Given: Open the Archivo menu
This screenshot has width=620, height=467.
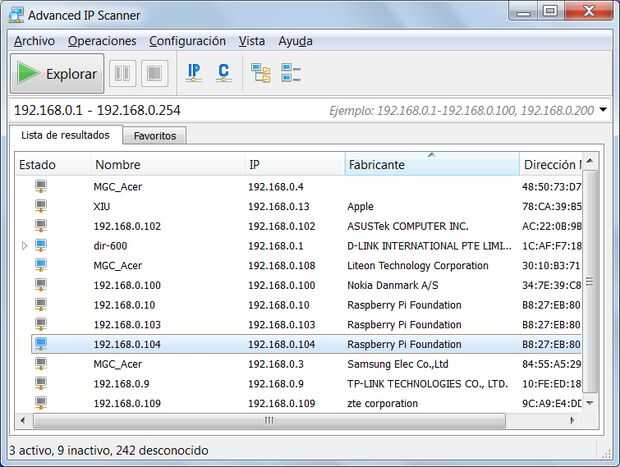Looking at the screenshot, I should (34, 41).
